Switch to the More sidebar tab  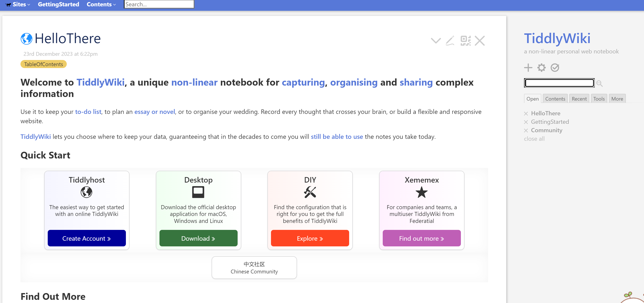pyautogui.click(x=617, y=99)
